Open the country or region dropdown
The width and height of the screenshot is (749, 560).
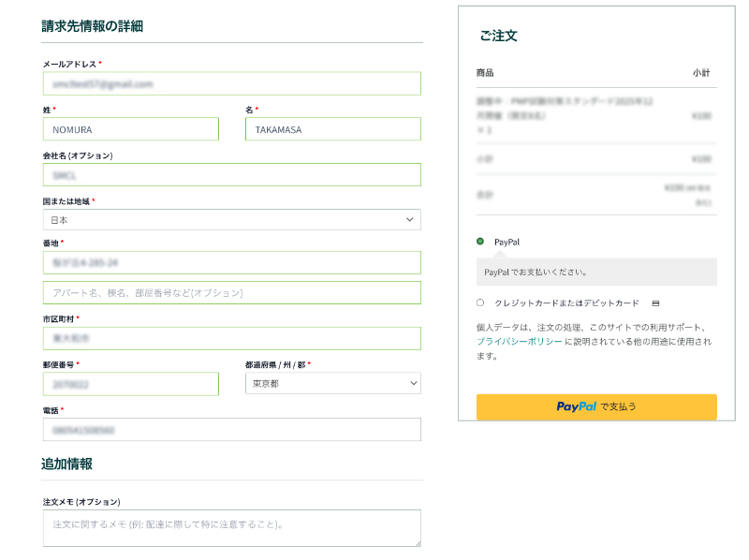click(231, 219)
